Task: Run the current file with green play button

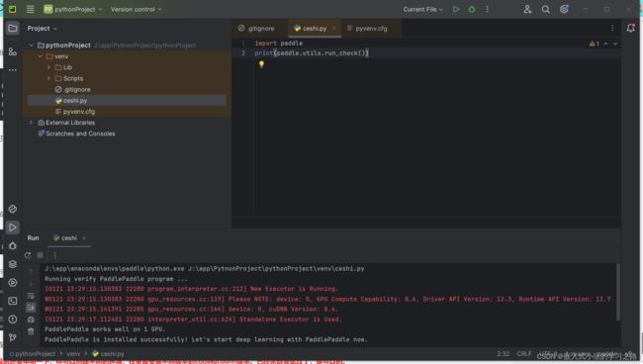Action: (456, 9)
